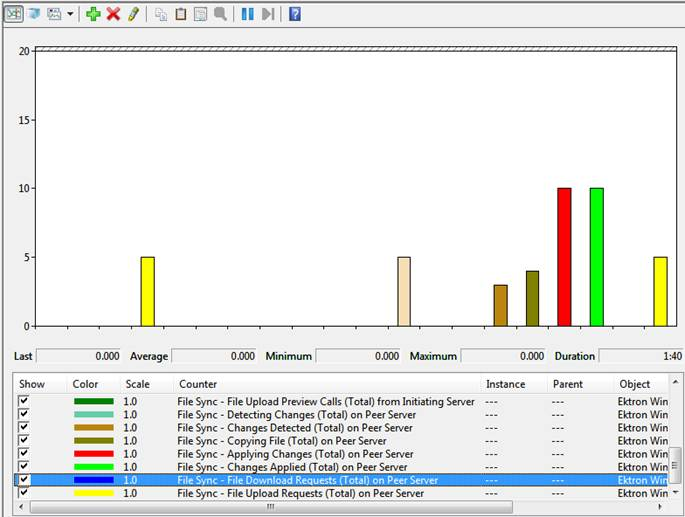
Task: Click the horizontal scrollbar right arrow
Action: (x=660, y=507)
